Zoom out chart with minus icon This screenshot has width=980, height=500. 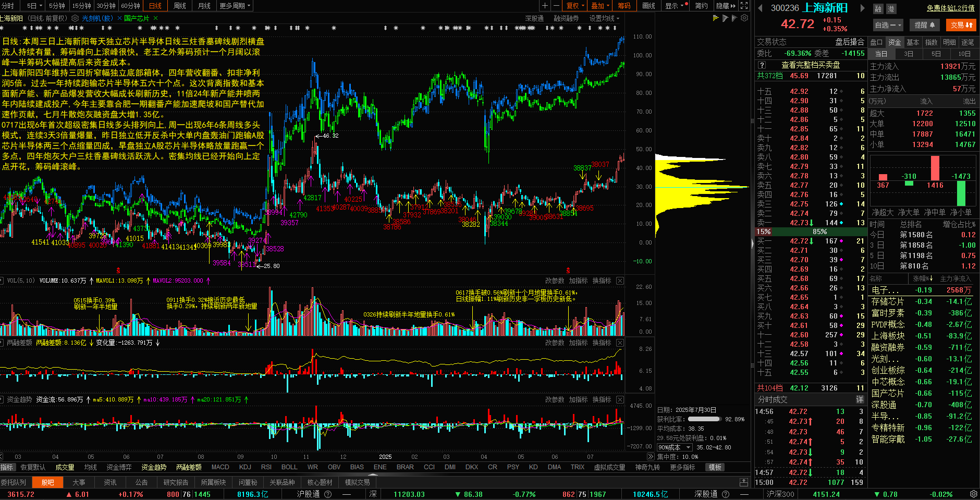click(556, 6)
